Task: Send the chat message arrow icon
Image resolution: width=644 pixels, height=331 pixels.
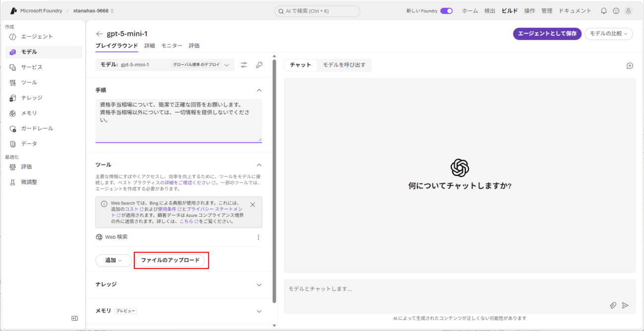Action: pos(625,306)
